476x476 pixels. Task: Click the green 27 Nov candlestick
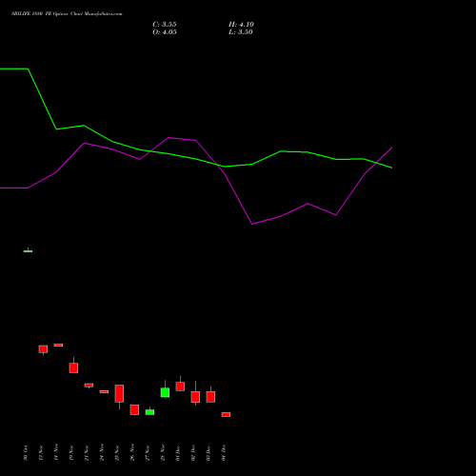[x=149, y=412]
